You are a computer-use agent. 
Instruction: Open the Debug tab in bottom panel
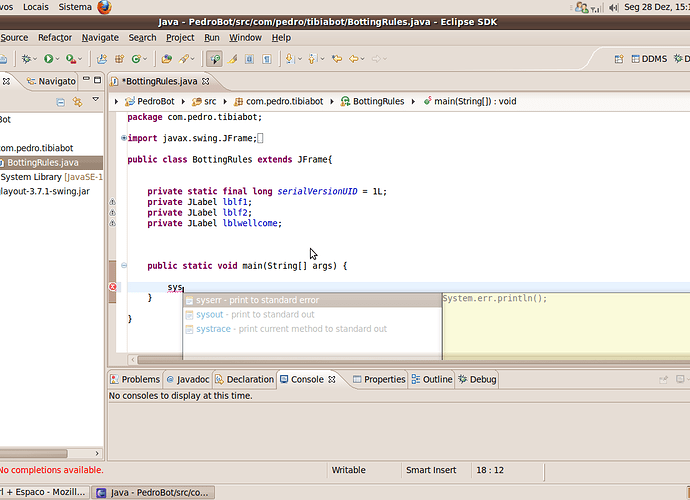(x=477, y=379)
